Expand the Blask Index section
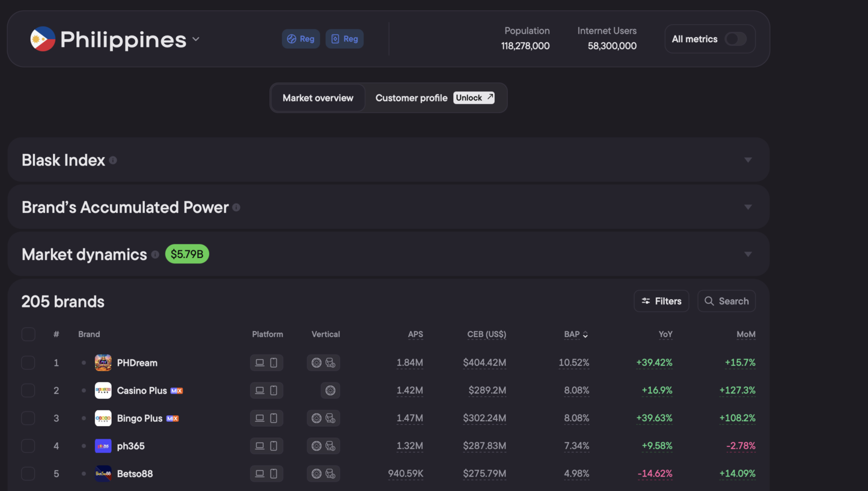 click(x=748, y=160)
